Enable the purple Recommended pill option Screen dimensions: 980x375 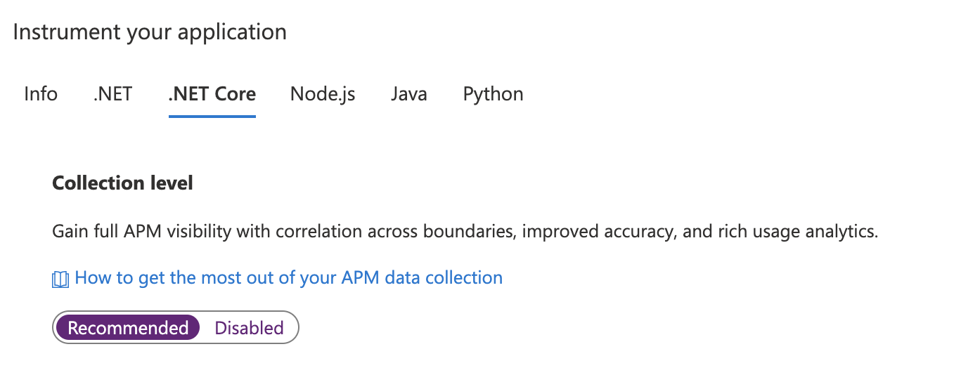pyautogui.click(x=128, y=328)
